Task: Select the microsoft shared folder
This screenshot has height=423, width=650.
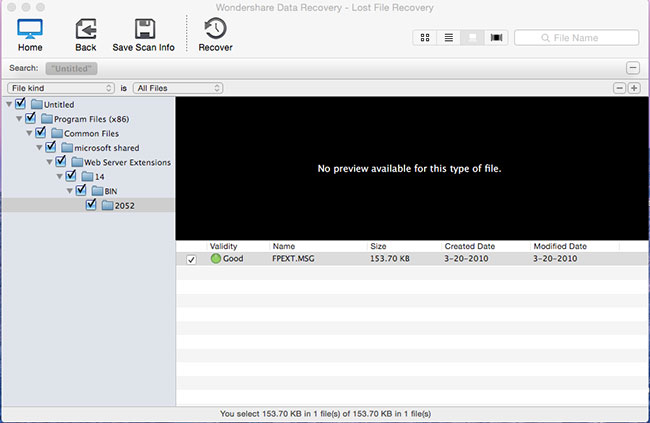Action: (100, 148)
